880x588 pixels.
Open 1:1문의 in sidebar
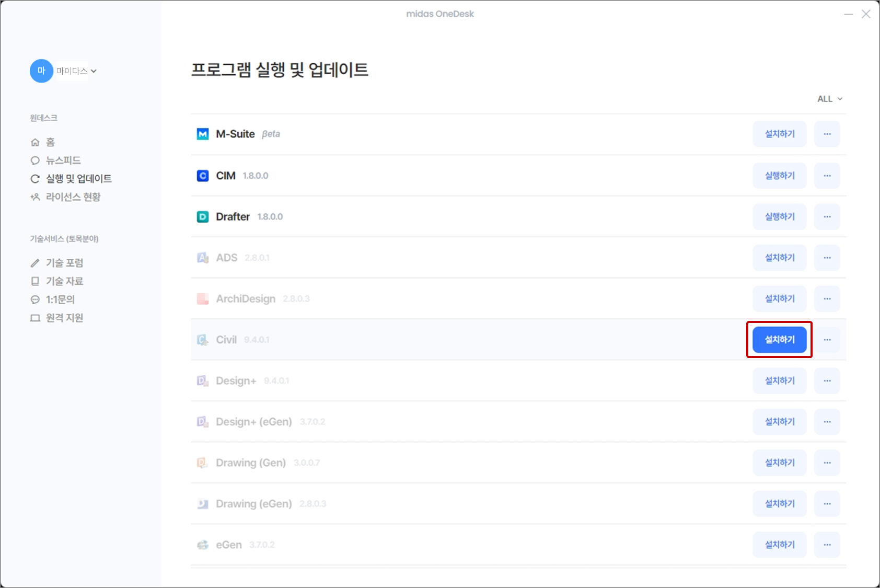(x=52, y=299)
